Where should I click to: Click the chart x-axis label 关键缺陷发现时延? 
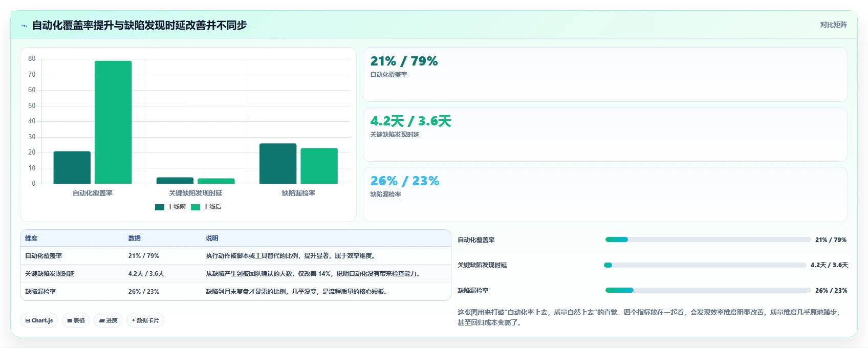(x=196, y=193)
